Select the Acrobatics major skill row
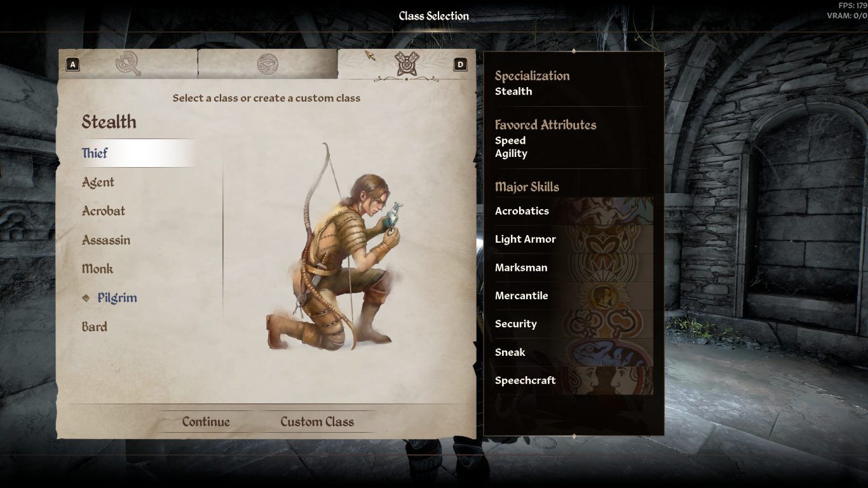The height and width of the screenshot is (488, 868). pos(574,211)
